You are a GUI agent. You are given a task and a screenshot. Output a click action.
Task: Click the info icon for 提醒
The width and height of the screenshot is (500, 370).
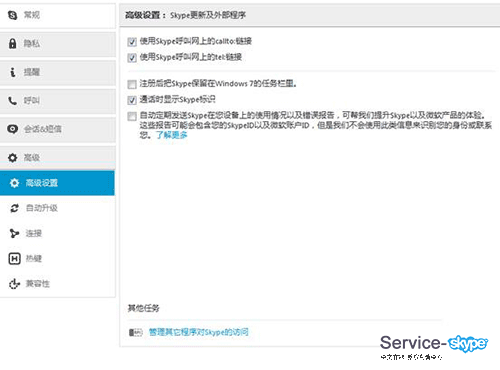(13, 72)
